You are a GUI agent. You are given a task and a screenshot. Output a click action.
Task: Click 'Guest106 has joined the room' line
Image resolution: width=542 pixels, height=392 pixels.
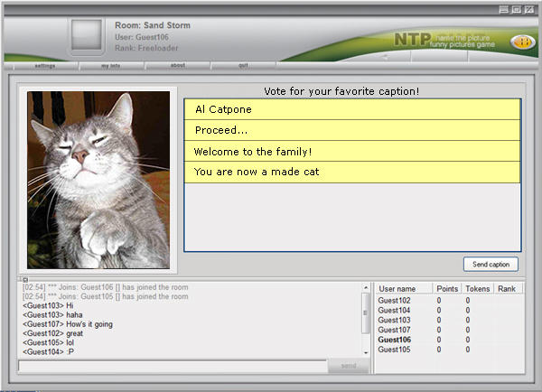pos(106,287)
